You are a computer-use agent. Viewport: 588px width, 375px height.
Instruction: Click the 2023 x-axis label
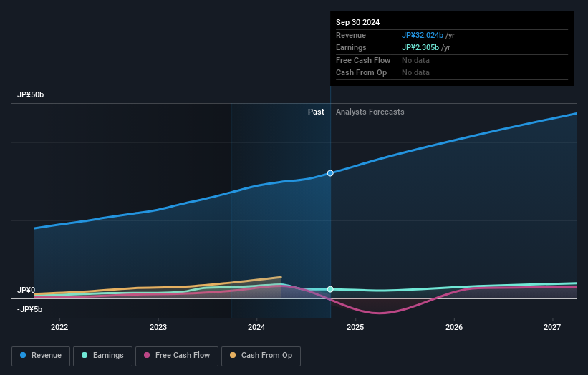[158, 328]
